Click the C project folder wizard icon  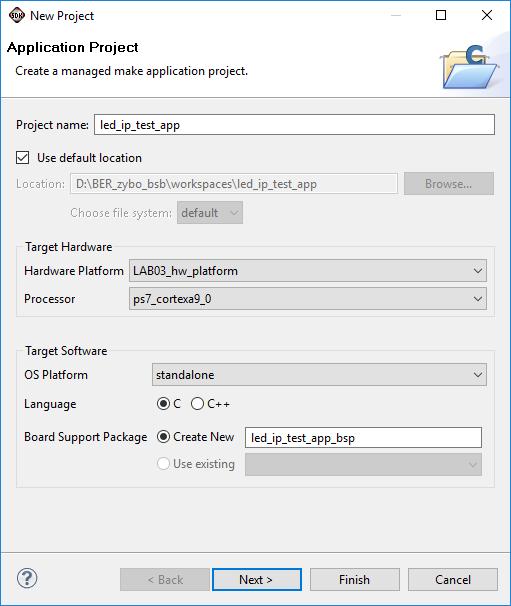pyautogui.click(x=469, y=67)
